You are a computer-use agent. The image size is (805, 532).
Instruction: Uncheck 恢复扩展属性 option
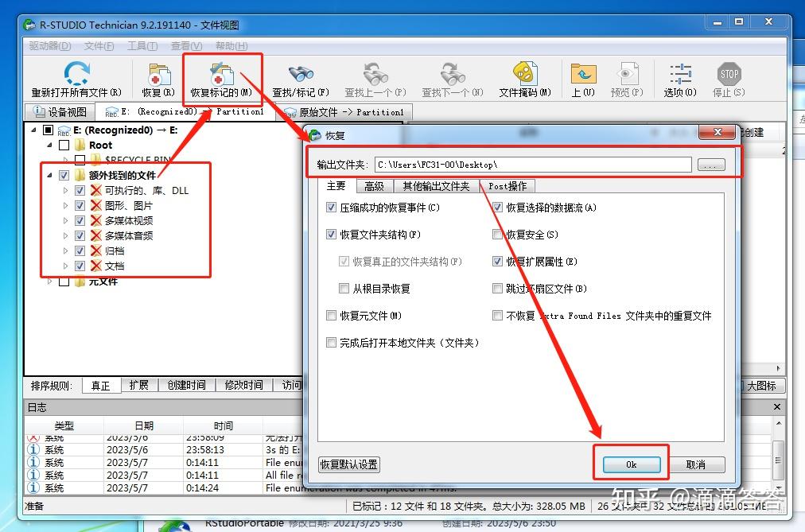pyautogui.click(x=498, y=261)
